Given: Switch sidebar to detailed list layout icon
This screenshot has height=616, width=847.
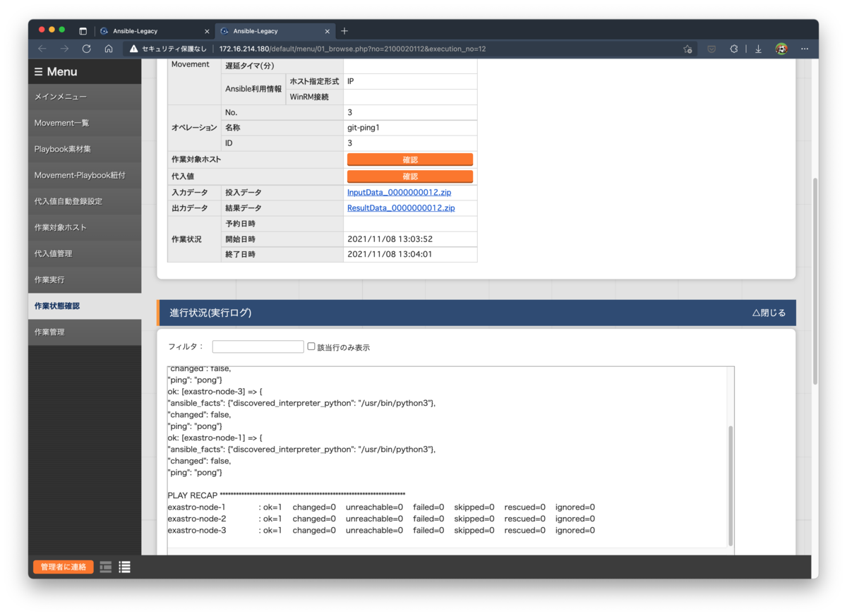Looking at the screenshot, I should (x=124, y=567).
